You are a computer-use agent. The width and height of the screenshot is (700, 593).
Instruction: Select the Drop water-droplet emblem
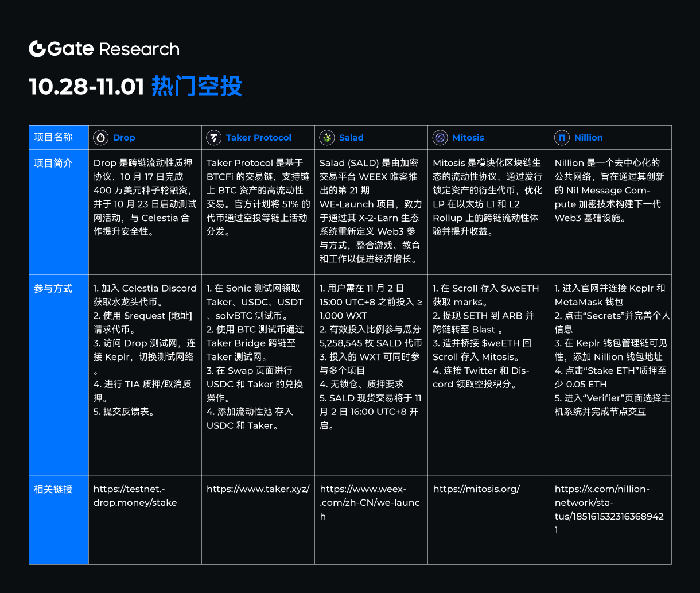coord(100,137)
